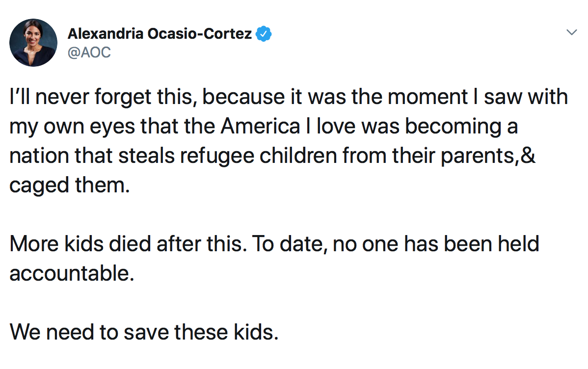
Task: Click the word "because" in first line
Action: tap(243, 97)
